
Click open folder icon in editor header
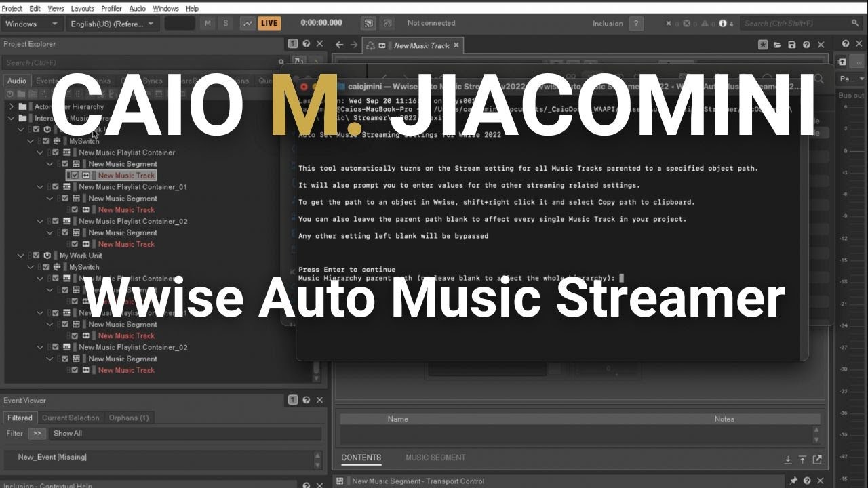[x=778, y=45]
